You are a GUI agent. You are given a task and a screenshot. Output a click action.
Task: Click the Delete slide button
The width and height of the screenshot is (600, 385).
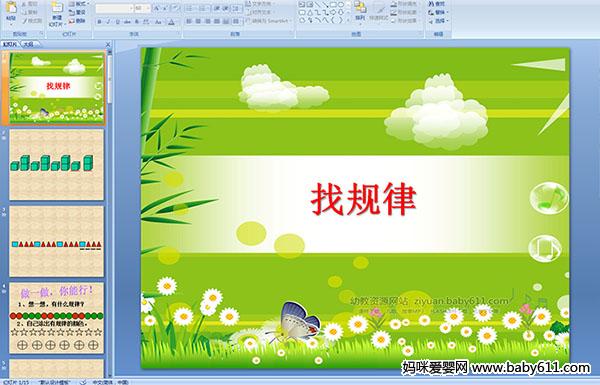[77, 21]
